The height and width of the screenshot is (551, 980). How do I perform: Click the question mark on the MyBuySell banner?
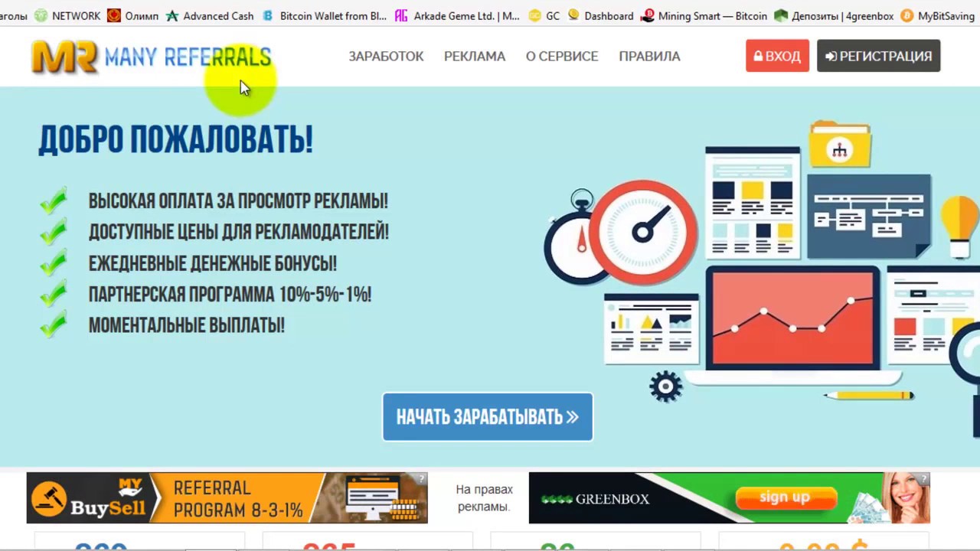[x=421, y=479]
